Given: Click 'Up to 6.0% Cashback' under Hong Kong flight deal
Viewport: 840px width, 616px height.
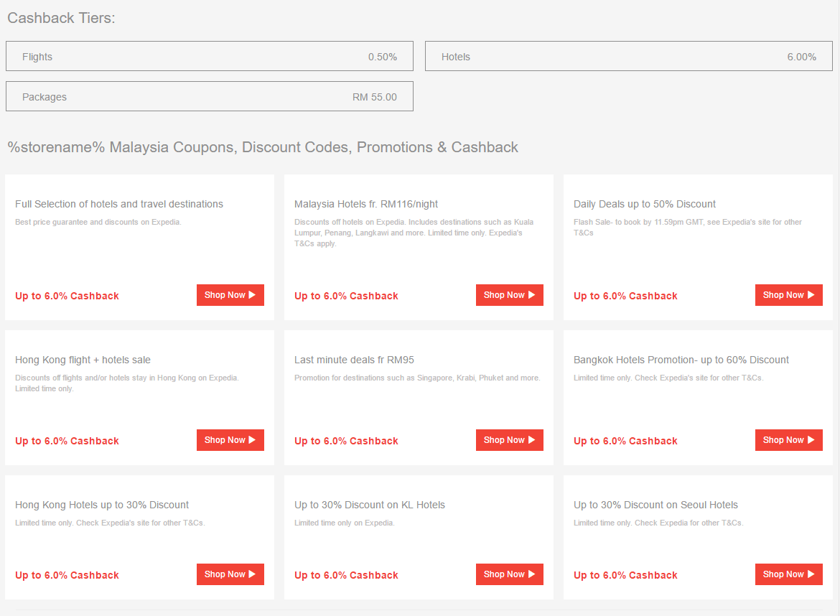Looking at the screenshot, I should [67, 442].
